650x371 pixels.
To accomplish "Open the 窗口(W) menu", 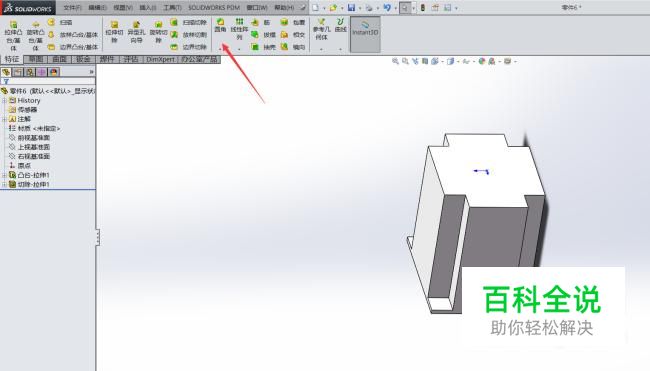I will (x=257, y=7).
